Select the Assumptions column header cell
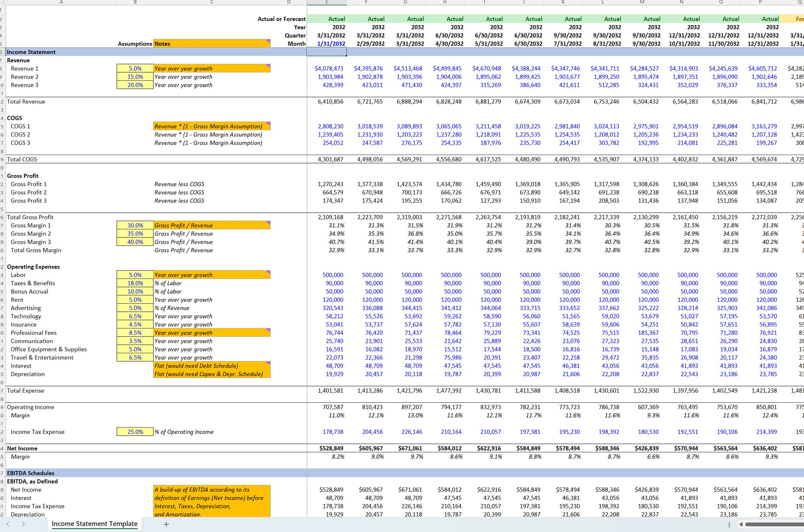Image resolution: width=804 pixels, height=532 pixels. point(135,44)
